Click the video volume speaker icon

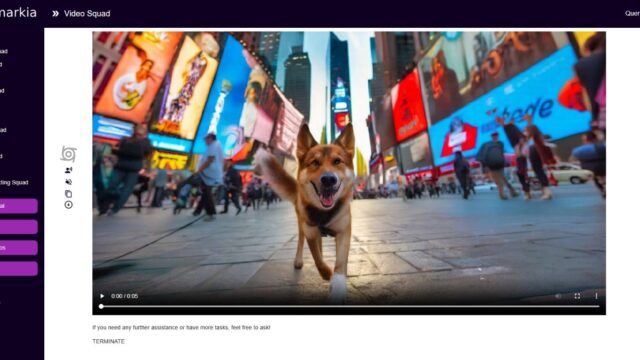pos(558,296)
